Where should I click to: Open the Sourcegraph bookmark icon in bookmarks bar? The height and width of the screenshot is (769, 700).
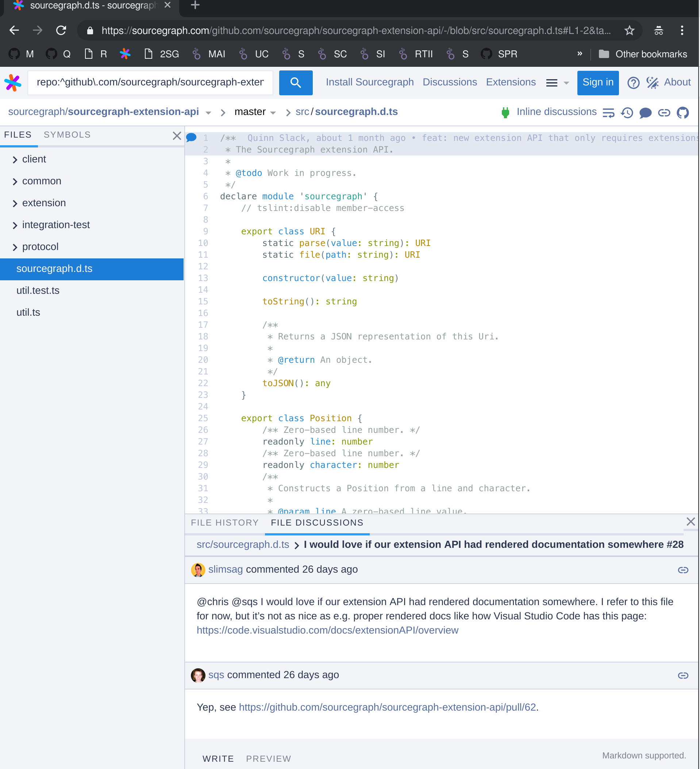click(125, 54)
